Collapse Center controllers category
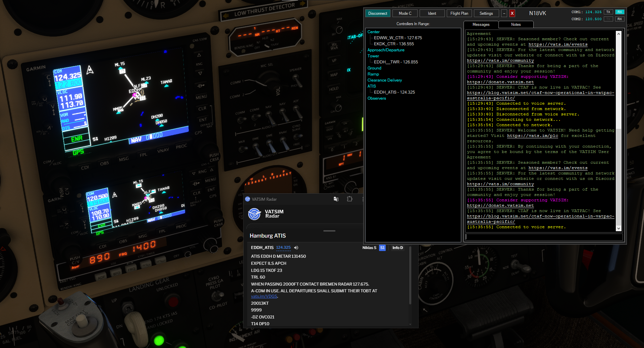644x348 pixels. [x=373, y=32]
